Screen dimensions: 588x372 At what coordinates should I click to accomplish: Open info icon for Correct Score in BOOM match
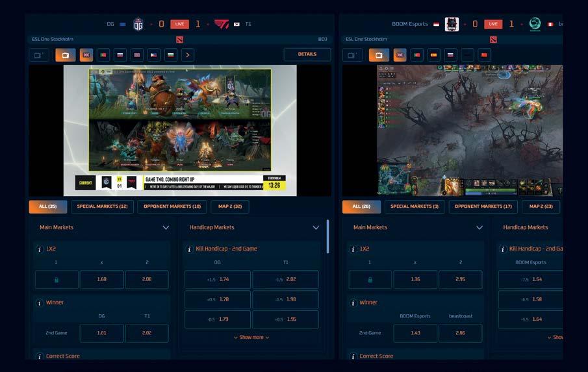(353, 356)
